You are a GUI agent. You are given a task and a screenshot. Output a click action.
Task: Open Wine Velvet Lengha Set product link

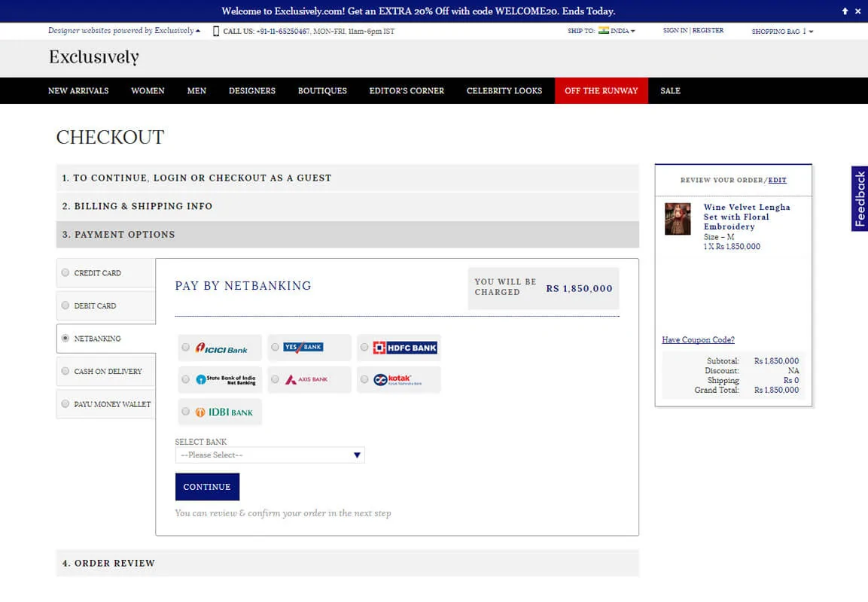point(747,217)
